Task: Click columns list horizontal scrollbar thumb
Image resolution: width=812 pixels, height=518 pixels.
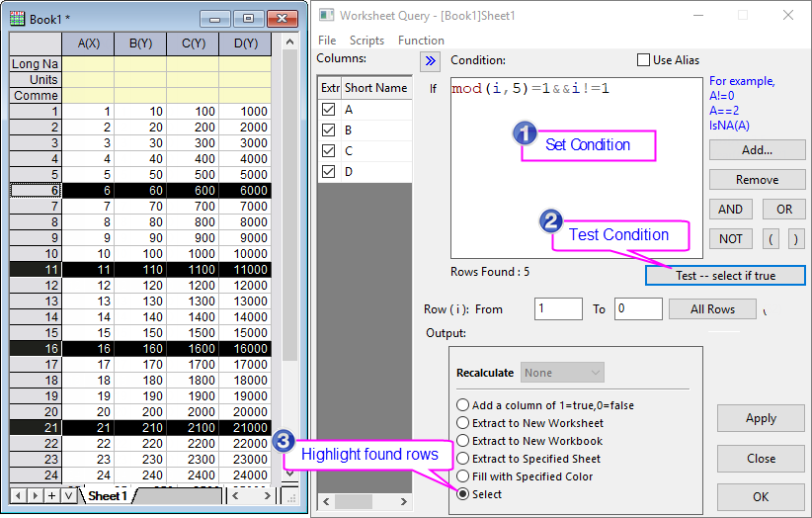Action: tap(354, 501)
